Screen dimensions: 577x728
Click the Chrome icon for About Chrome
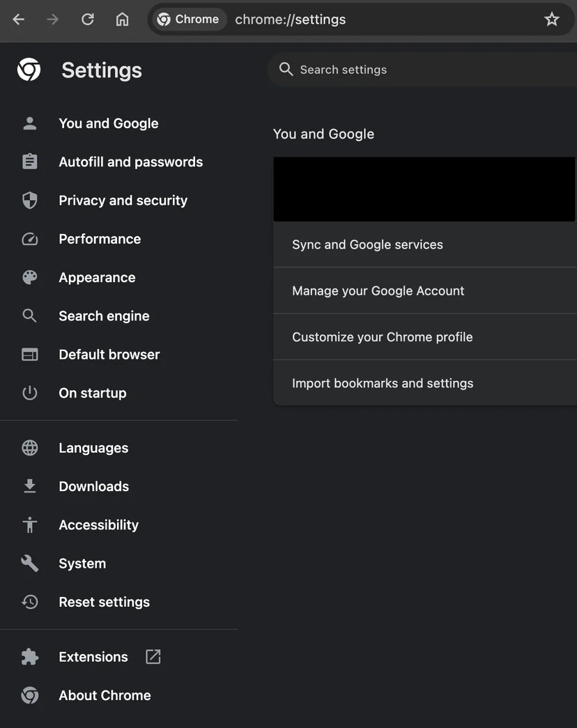click(x=30, y=695)
